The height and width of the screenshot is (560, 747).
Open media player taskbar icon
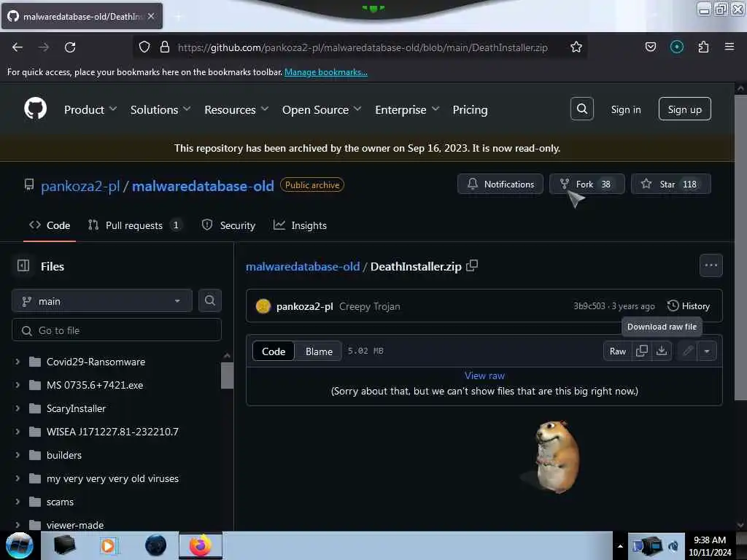click(x=108, y=545)
